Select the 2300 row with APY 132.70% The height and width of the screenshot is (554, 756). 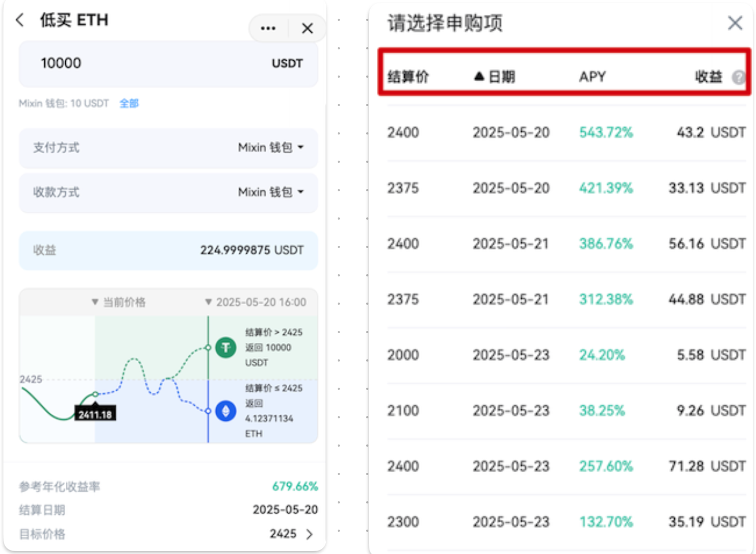566,522
